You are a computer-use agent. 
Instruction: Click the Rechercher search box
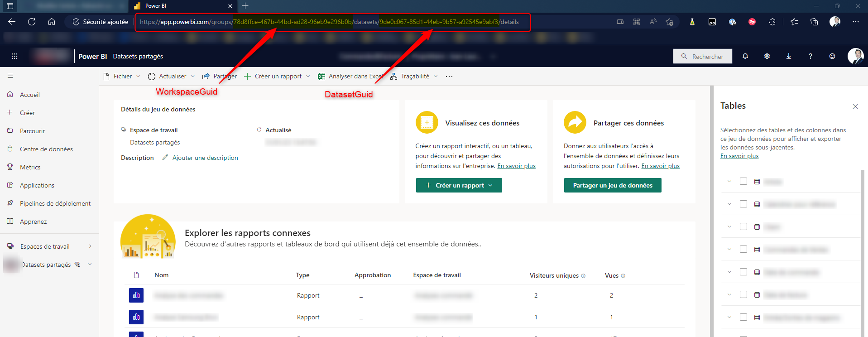702,56
